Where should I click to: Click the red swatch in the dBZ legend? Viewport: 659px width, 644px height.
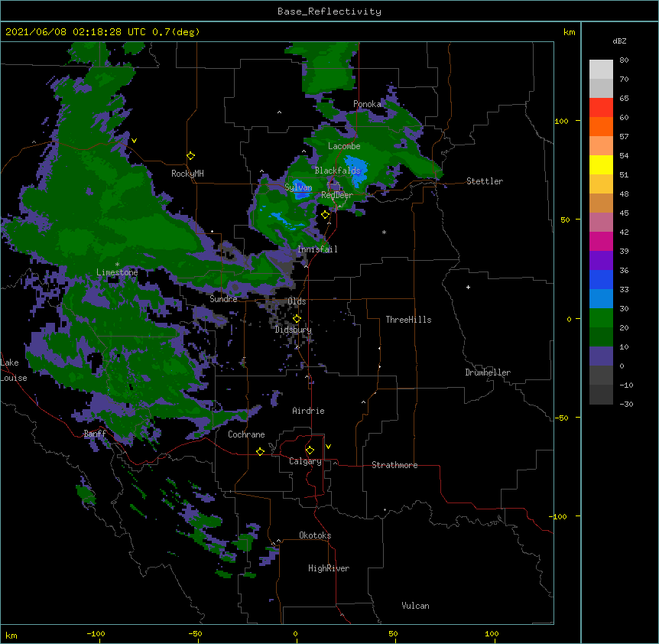pyautogui.click(x=601, y=108)
